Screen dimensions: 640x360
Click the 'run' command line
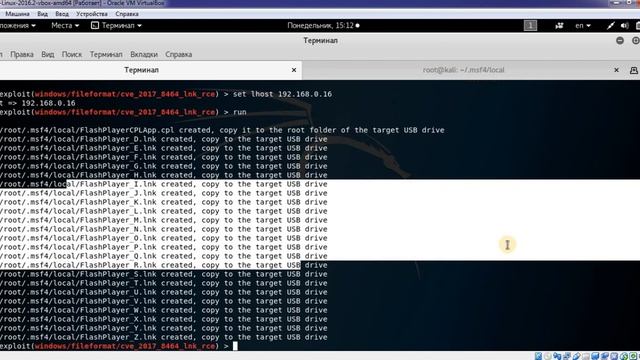123,112
